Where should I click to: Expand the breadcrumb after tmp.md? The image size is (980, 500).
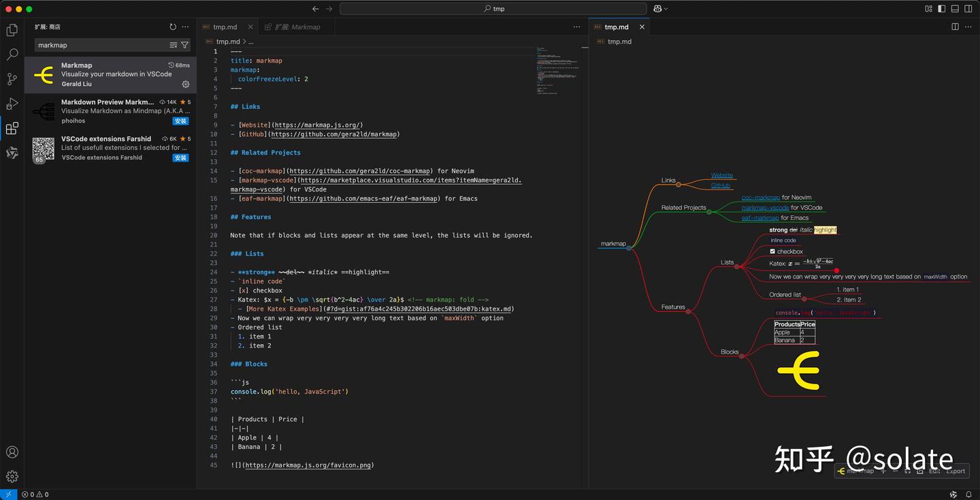point(249,41)
